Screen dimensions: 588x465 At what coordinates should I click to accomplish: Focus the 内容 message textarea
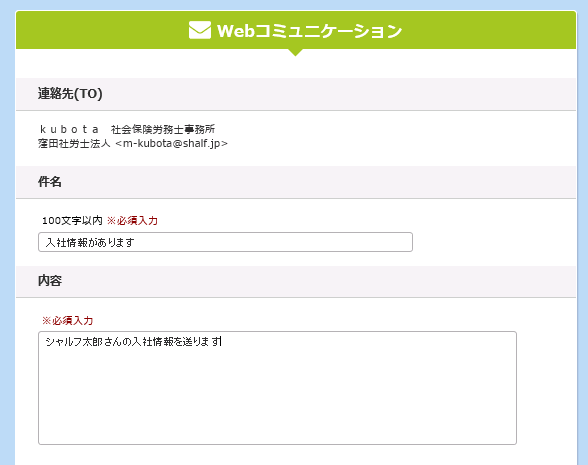point(278,388)
